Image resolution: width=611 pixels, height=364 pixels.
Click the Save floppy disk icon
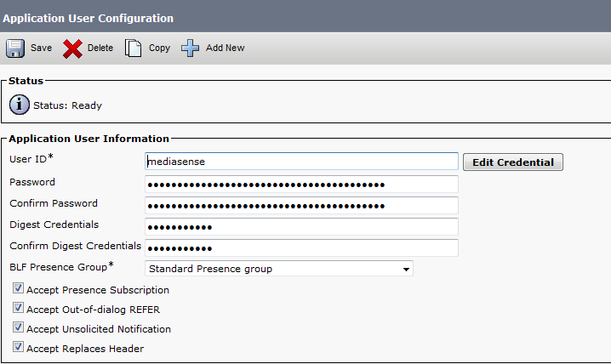click(15, 48)
